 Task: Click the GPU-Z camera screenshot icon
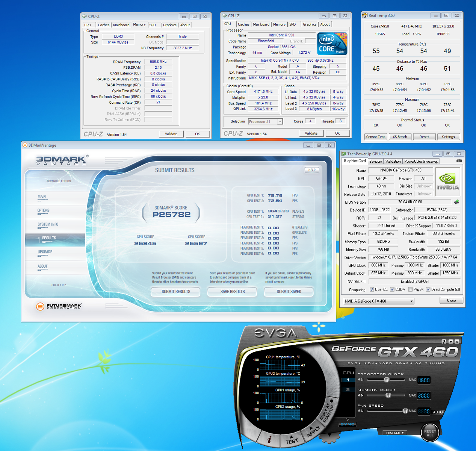click(x=459, y=160)
